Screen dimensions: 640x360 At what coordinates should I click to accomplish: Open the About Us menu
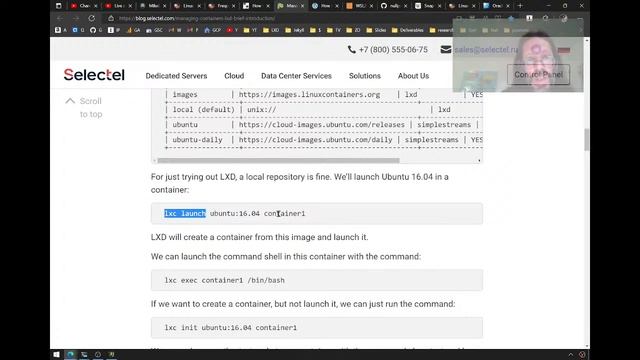413,76
